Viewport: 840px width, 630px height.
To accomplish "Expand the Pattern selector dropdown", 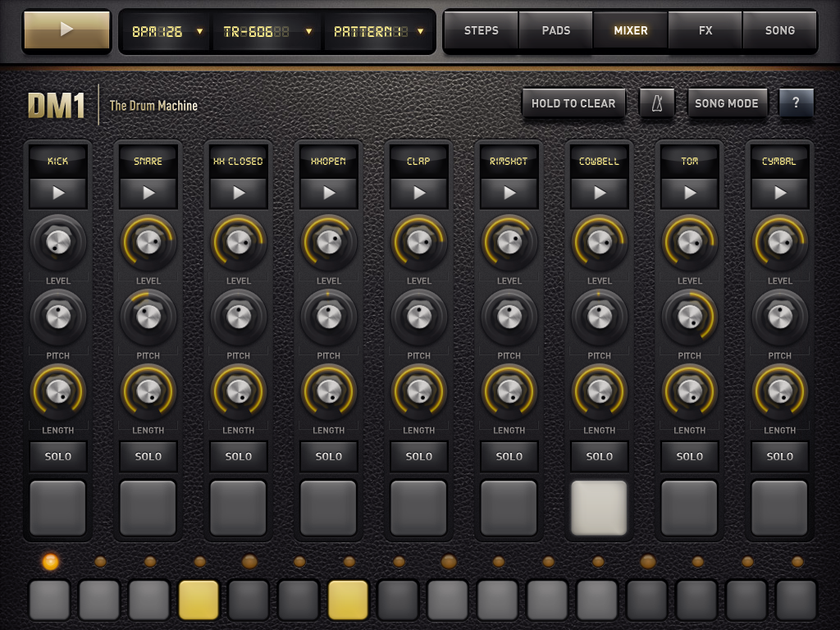I will point(378,32).
